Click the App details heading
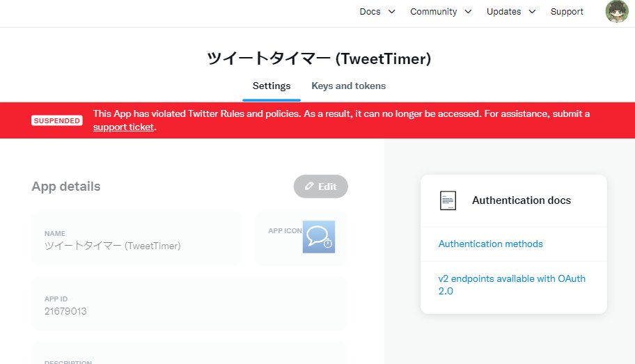The height and width of the screenshot is (364, 635). pyautogui.click(x=66, y=187)
